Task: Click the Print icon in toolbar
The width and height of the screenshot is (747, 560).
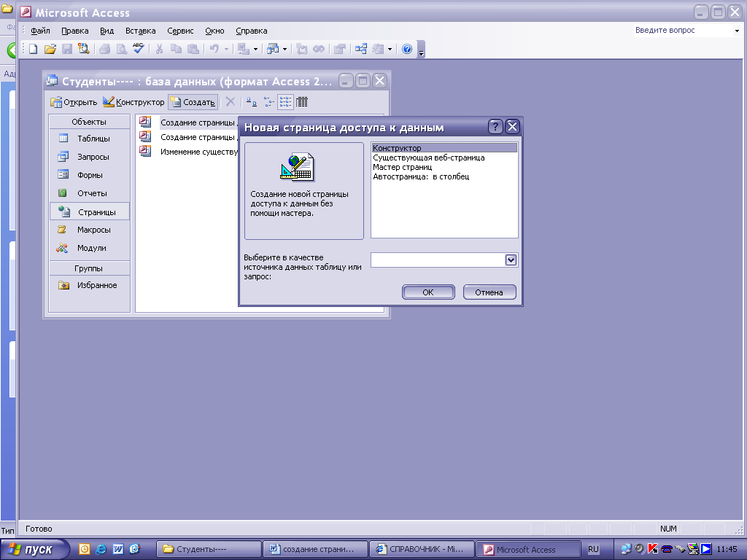Action: tap(105, 49)
